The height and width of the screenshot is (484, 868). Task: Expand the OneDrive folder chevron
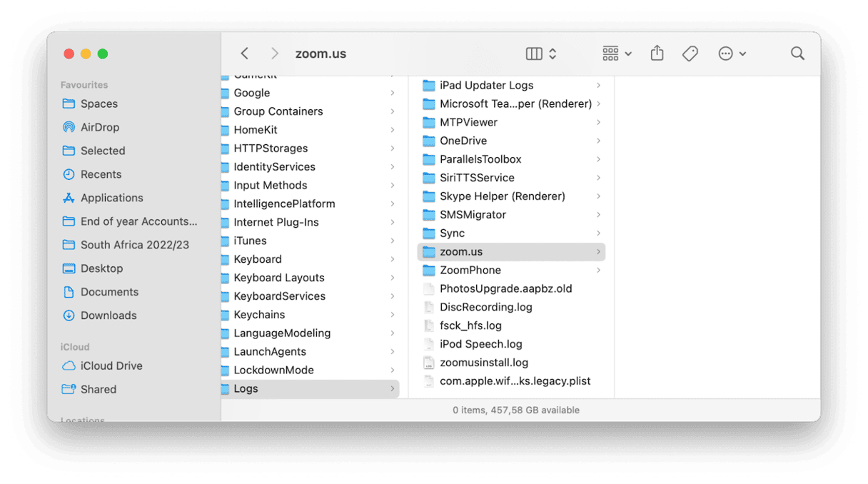click(598, 141)
